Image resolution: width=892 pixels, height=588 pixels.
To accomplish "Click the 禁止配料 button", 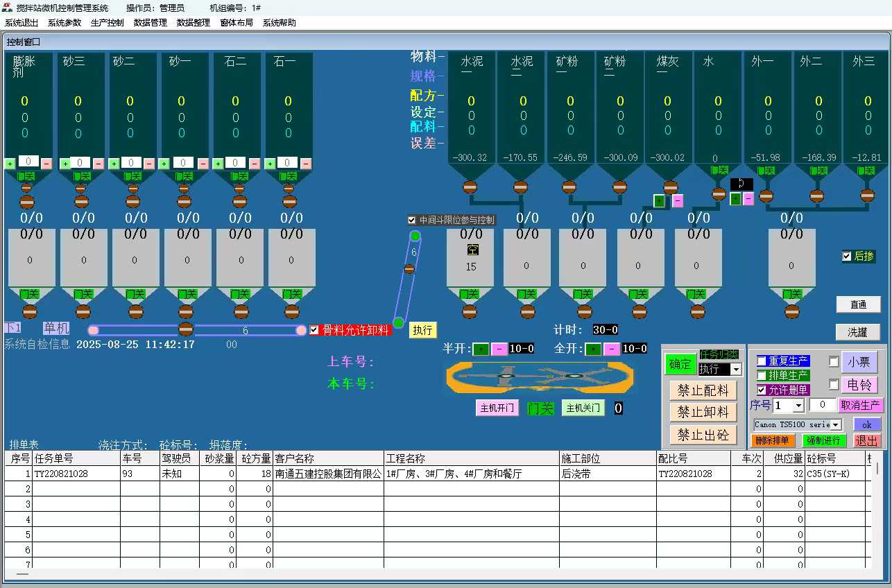I will 703,390.
